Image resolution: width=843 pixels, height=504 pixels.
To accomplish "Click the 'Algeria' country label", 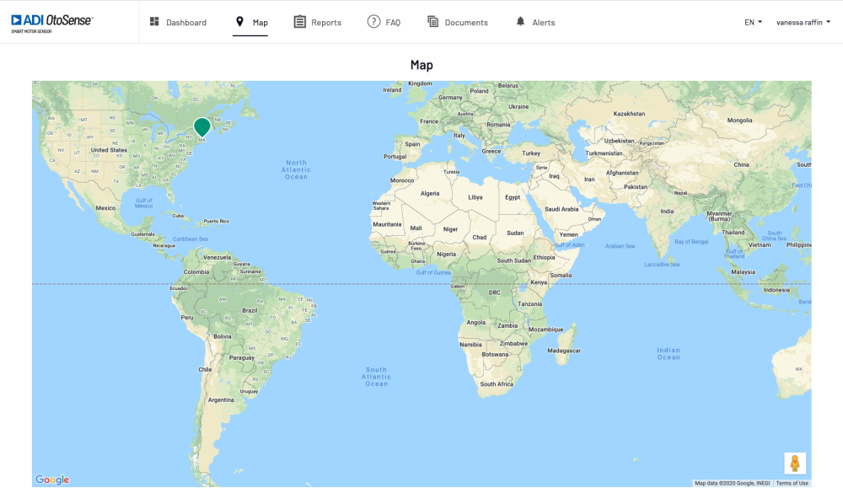I will coord(430,194).
